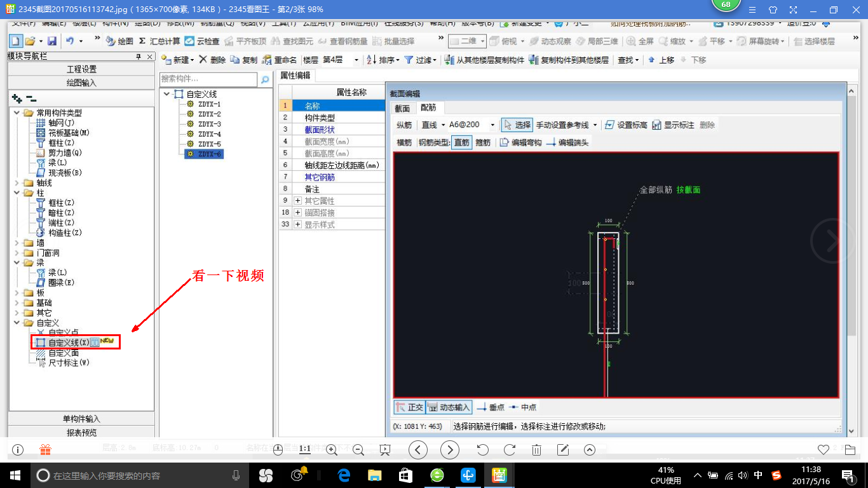This screenshot has width=868, height=488.
Task: Toggle 正交 orthogonal mode
Action: tap(409, 407)
